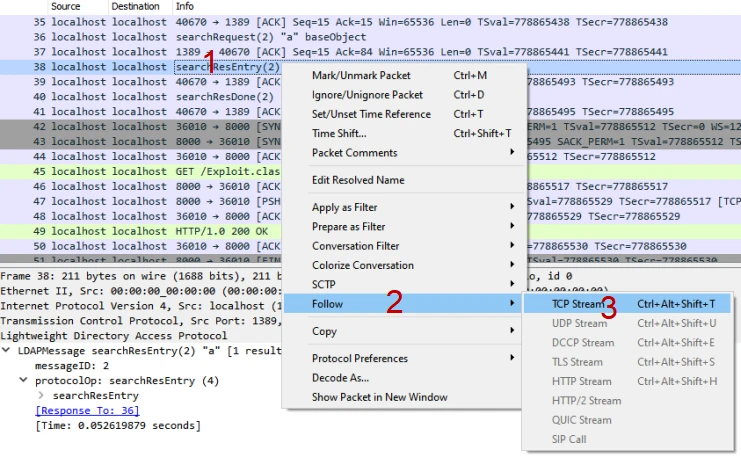Choose Decode As... from the menu
The height and width of the screenshot is (471, 741).
click(x=340, y=378)
